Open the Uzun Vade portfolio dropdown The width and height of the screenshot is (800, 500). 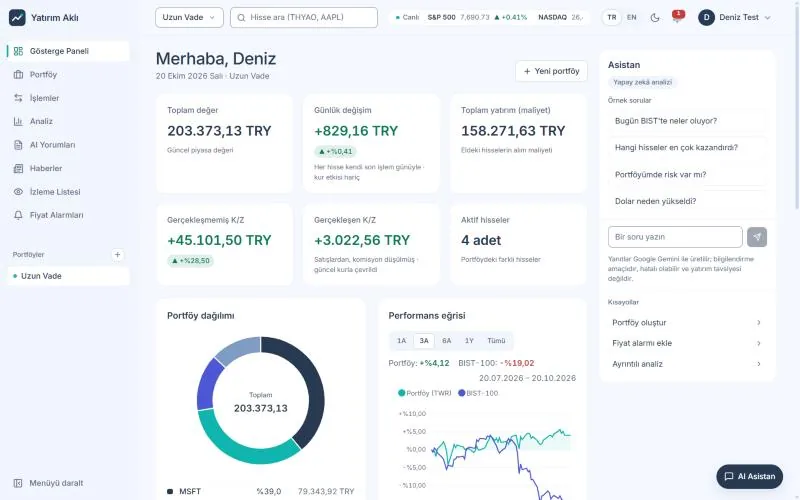(x=189, y=17)
